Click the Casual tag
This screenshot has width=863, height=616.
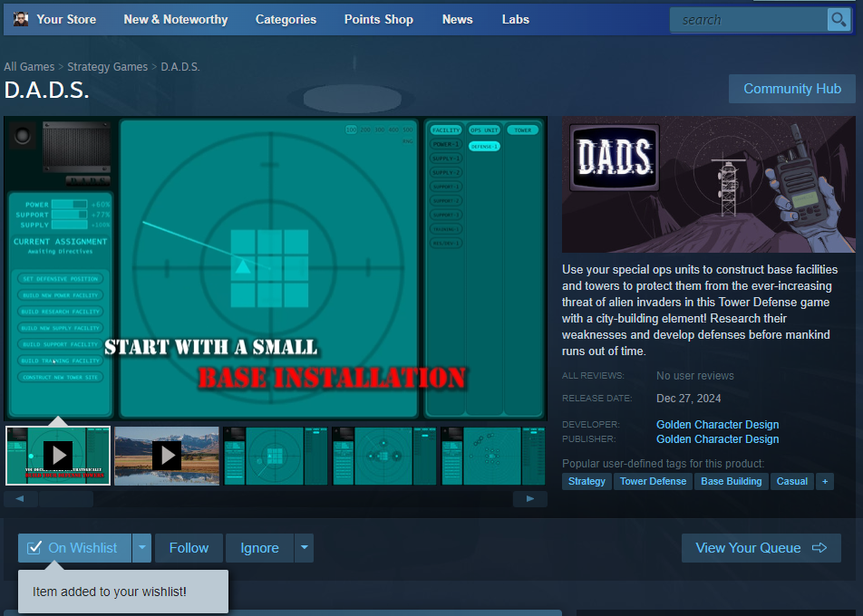point(792,481)
